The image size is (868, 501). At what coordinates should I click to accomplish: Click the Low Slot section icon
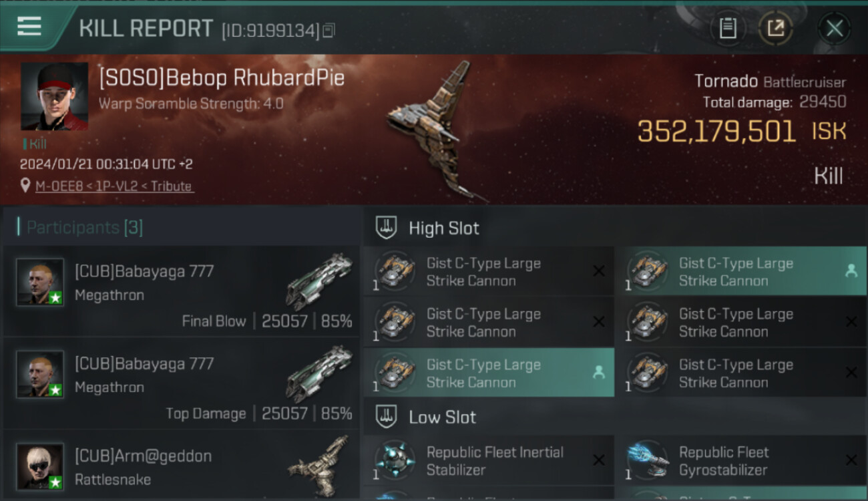click(386, 417)
